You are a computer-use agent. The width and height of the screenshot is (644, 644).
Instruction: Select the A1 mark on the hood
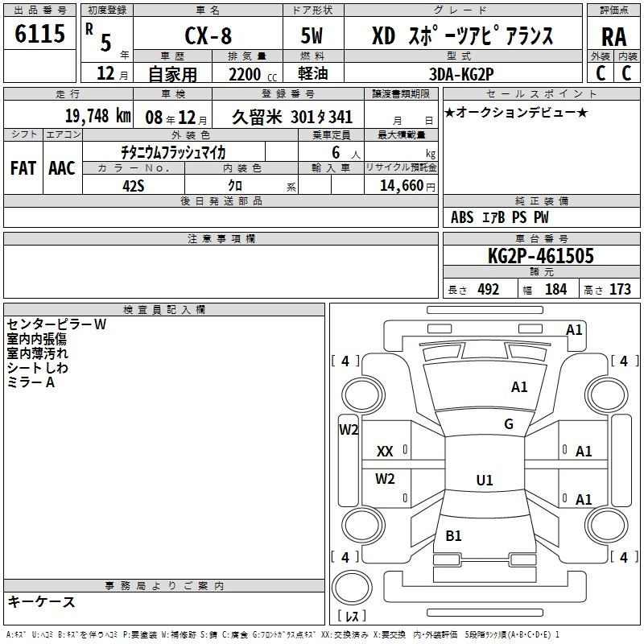[519, 387]
